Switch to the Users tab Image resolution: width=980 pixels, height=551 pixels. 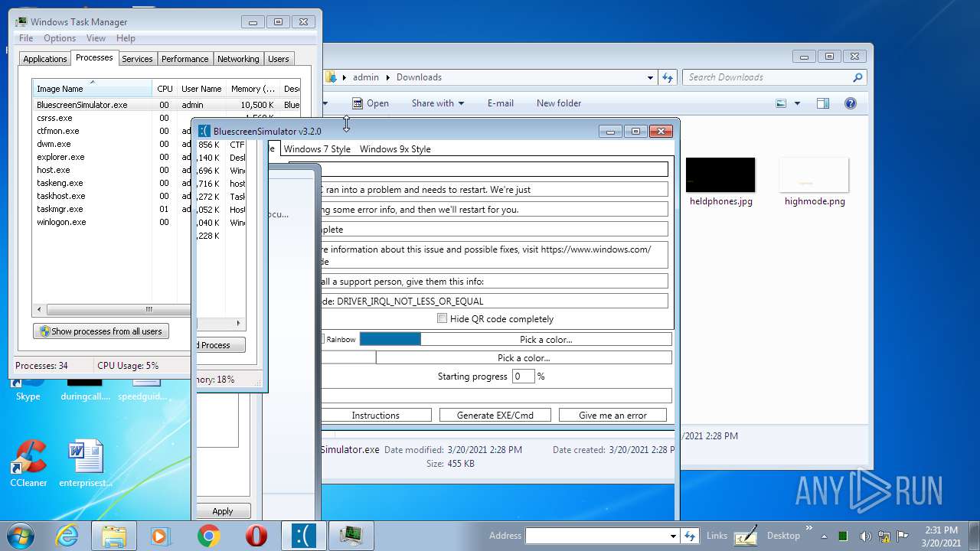click(x=279, y=59)
